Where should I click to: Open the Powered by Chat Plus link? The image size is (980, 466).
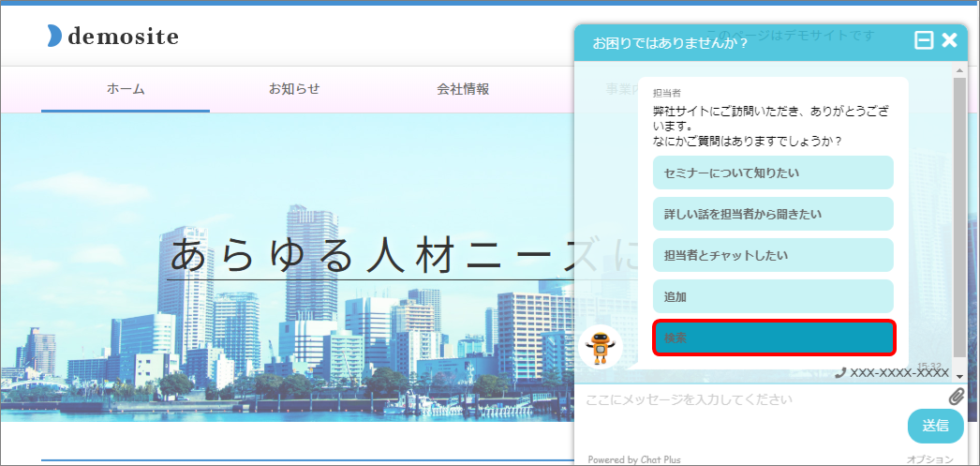click(x=634, y=459)
